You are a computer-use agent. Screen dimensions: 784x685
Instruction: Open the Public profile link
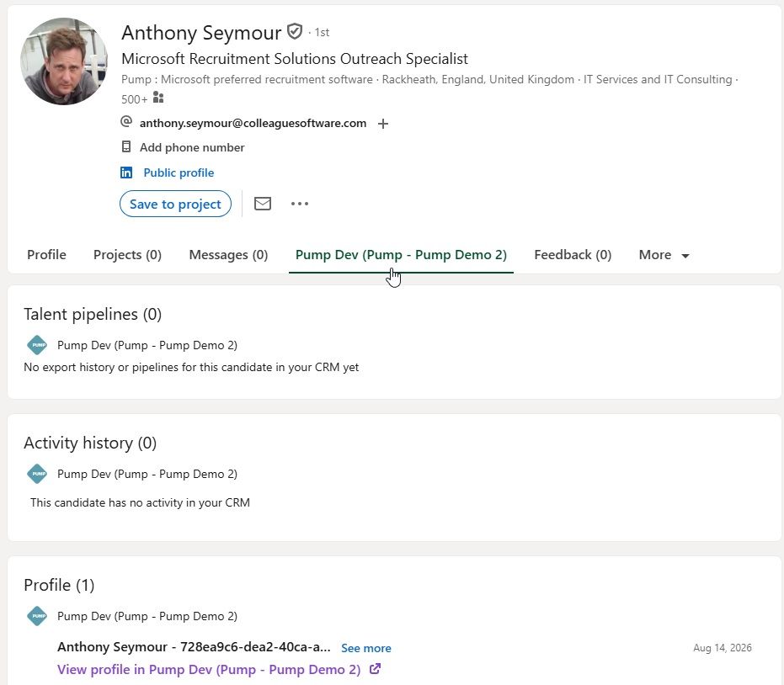179,173
